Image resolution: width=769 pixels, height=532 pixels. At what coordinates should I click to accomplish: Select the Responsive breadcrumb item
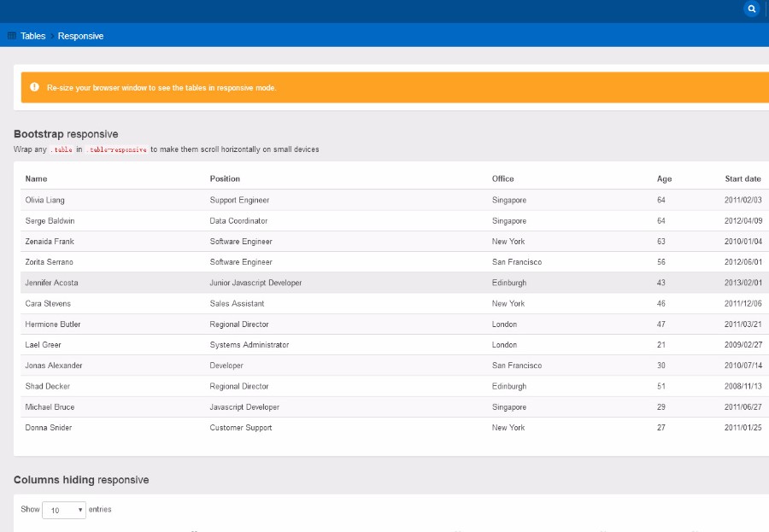(80, 36)
